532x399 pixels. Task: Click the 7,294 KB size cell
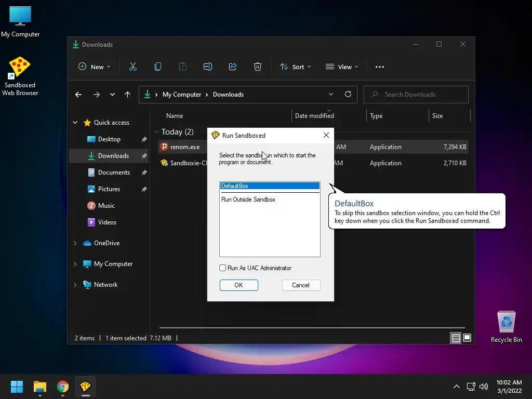click(455, 147)
